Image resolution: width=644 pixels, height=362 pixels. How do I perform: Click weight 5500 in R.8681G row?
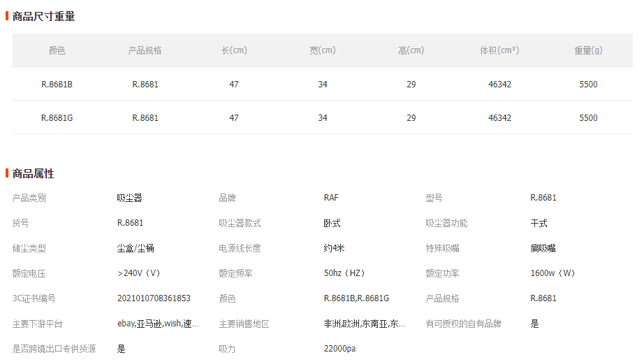[x=588, y=118]
